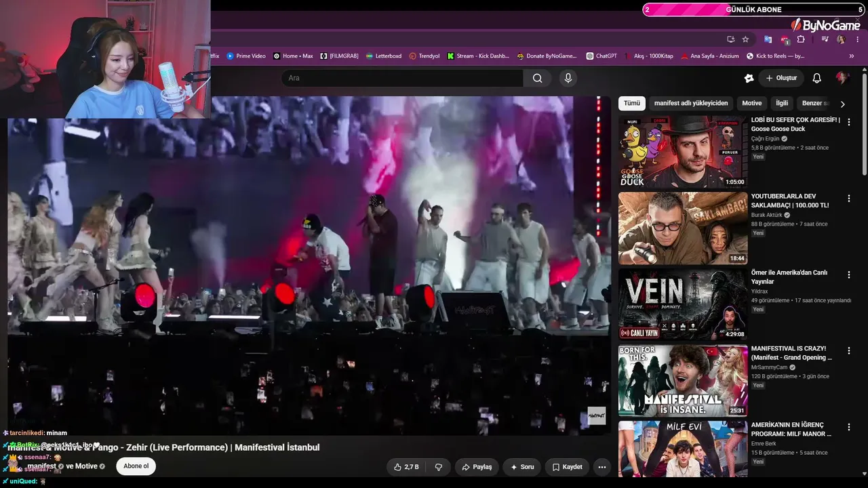Open title Ömer ile Amerika'dan Canlı Yayınlar
Screen dimensions: 868x488
point(789,277)
